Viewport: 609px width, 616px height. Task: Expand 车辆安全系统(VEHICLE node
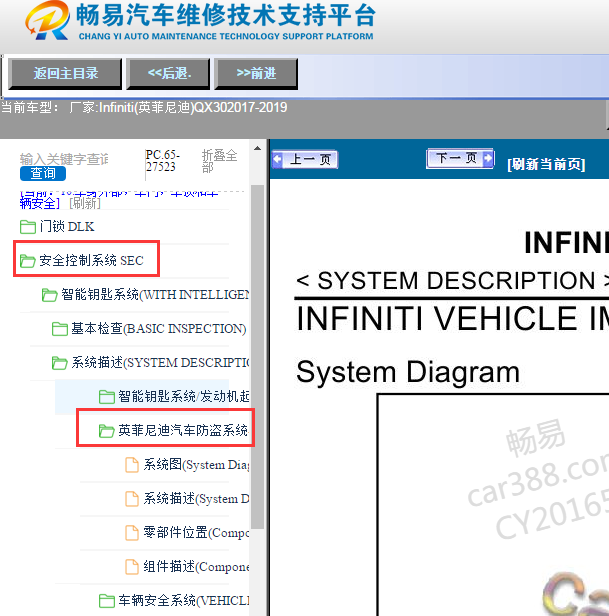183,601
